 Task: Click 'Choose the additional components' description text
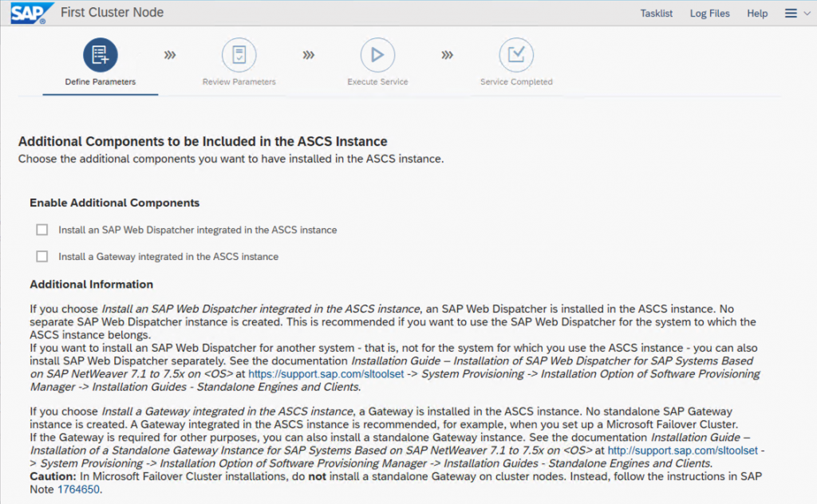(231, 159)
